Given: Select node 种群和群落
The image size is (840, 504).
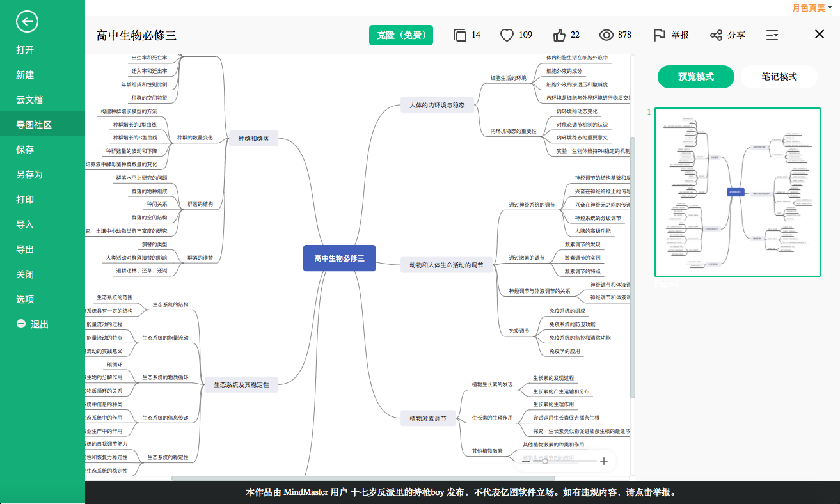Looking at the screenshot, I should [253, 138].
